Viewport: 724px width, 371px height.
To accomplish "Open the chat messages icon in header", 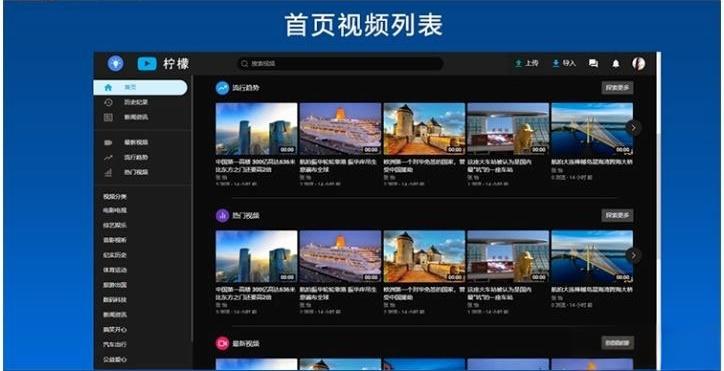I will point(593,63).
